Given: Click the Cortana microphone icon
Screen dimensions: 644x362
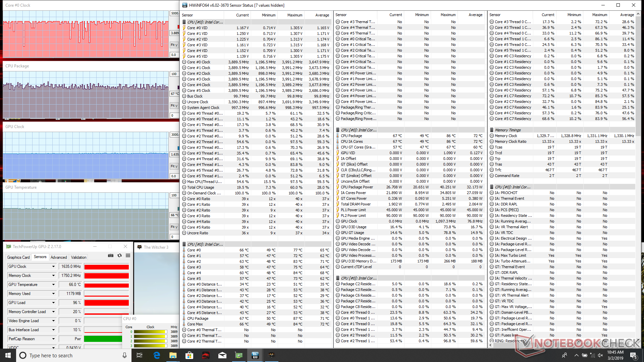Looking at the screenshot, I should coord(124,355).
